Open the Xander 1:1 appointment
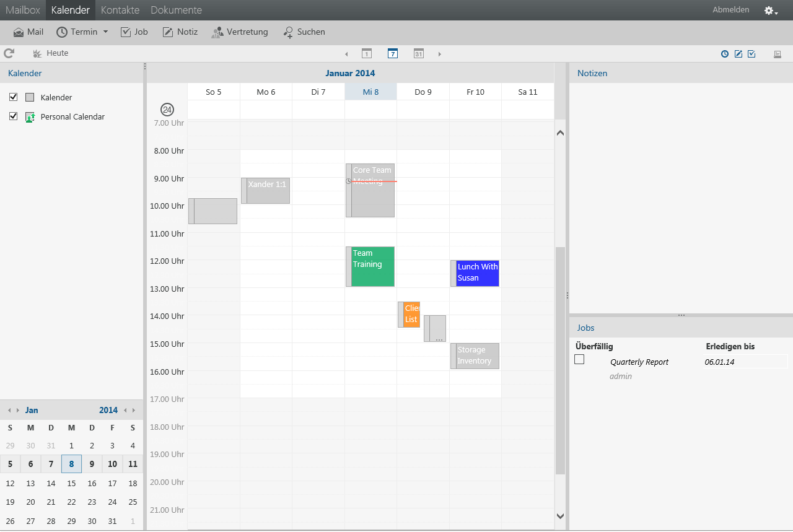 (x=265, y=191)
